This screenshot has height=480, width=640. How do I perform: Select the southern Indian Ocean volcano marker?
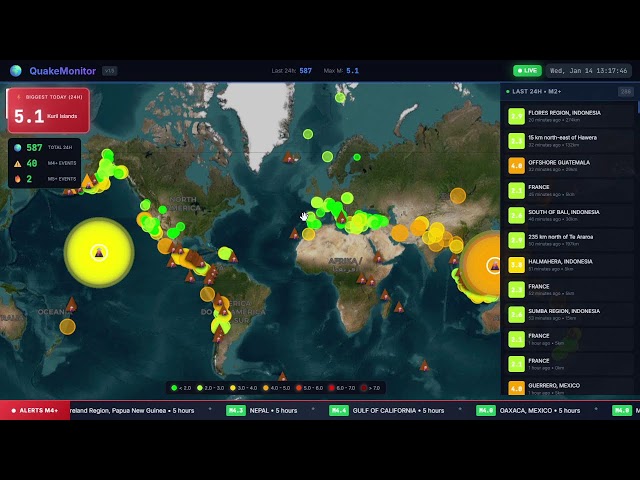pyautogui.click(x=424, y=365)
